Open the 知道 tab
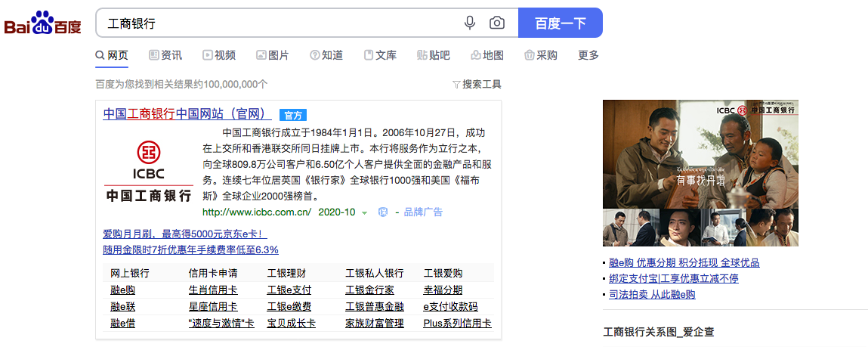Viewport: 868px width, 347px height. 326,55
